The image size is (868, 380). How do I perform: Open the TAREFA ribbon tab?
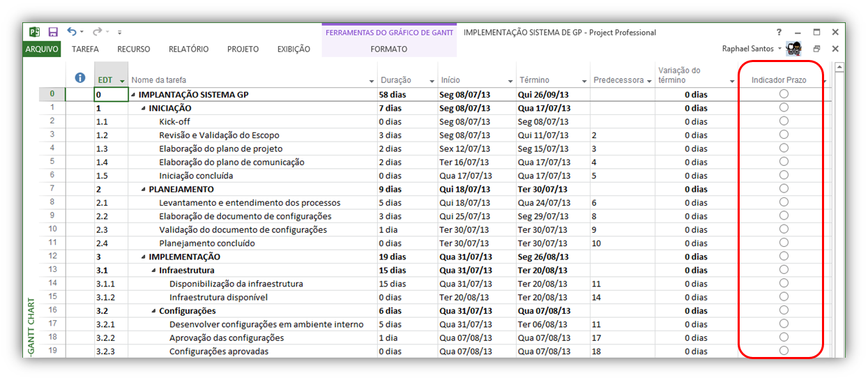tap(85, 49)
